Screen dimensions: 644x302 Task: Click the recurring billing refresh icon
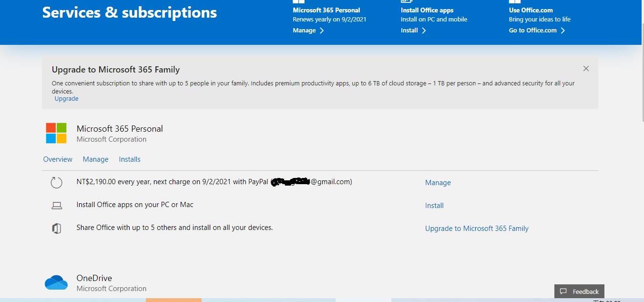57,182
